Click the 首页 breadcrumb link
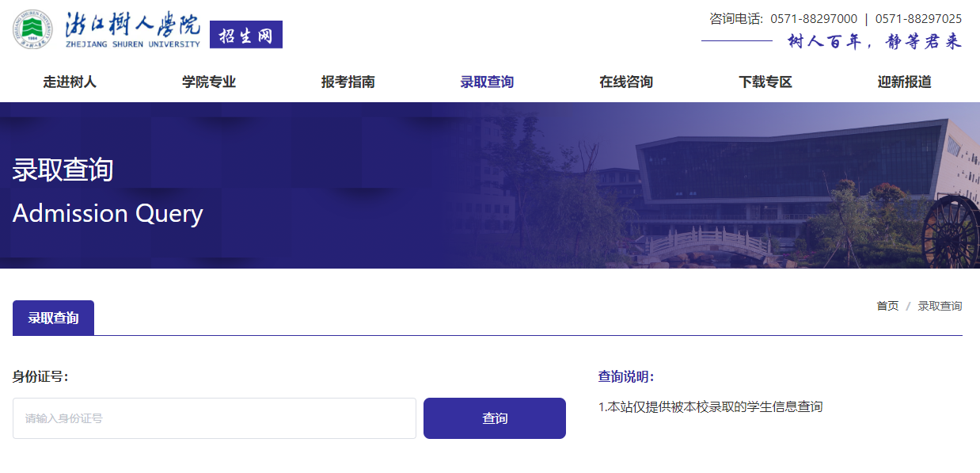Screen dimensions: 980x473 (887, 306)
